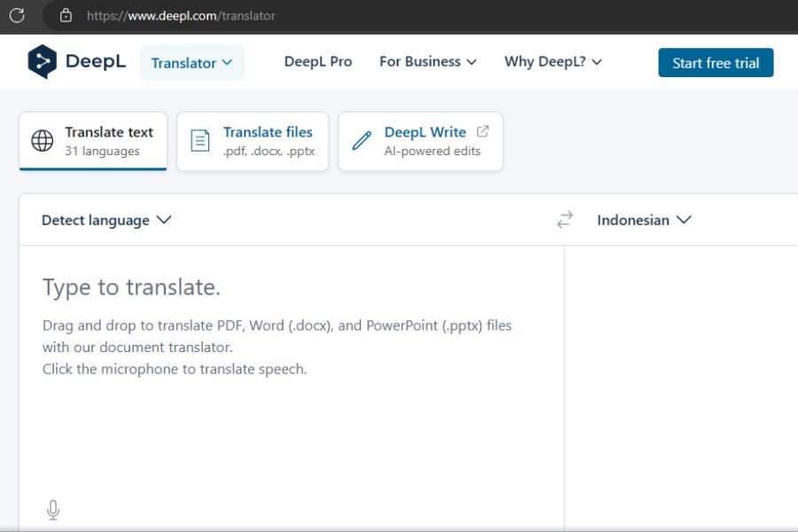Open the DeepL Write tab
This screenshot has width=798, height=532.
tap(420, 141)
